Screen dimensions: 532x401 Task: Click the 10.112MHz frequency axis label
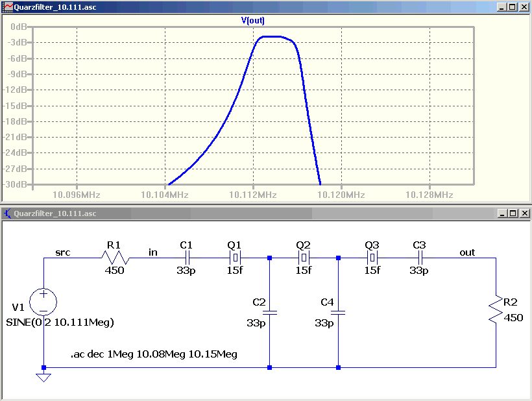tap(253, 195)
